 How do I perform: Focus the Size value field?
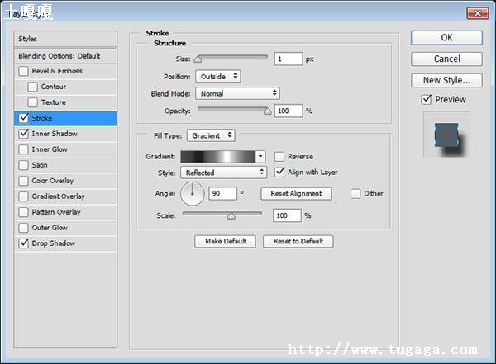click(288, 59)
